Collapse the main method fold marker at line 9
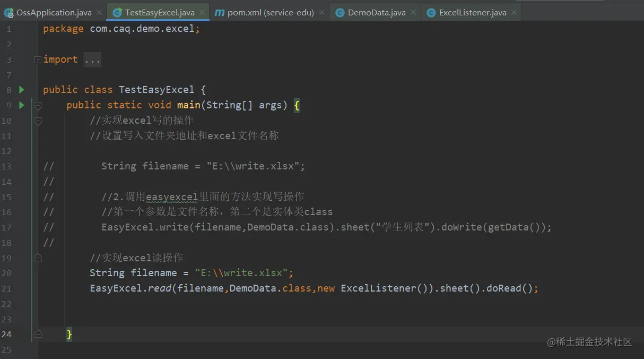Image resolution: width=644 pixels, height=359 pixels. [x=38, y=105]
